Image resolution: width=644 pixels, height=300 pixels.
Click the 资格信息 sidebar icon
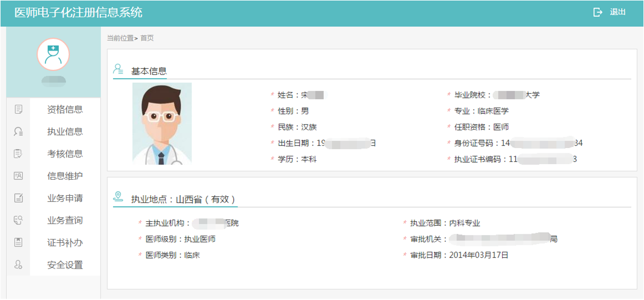(x=18, y=109)
